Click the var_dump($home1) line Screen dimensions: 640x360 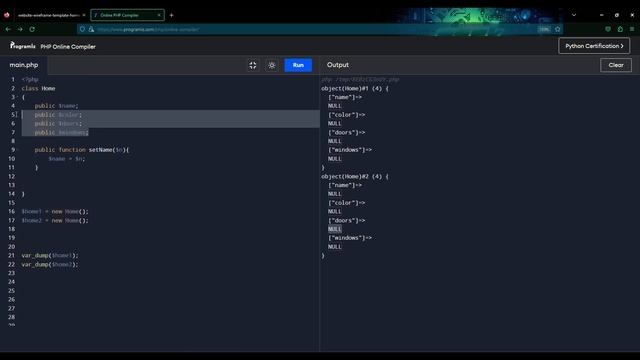pyautogui.click(x=50, y=256)
